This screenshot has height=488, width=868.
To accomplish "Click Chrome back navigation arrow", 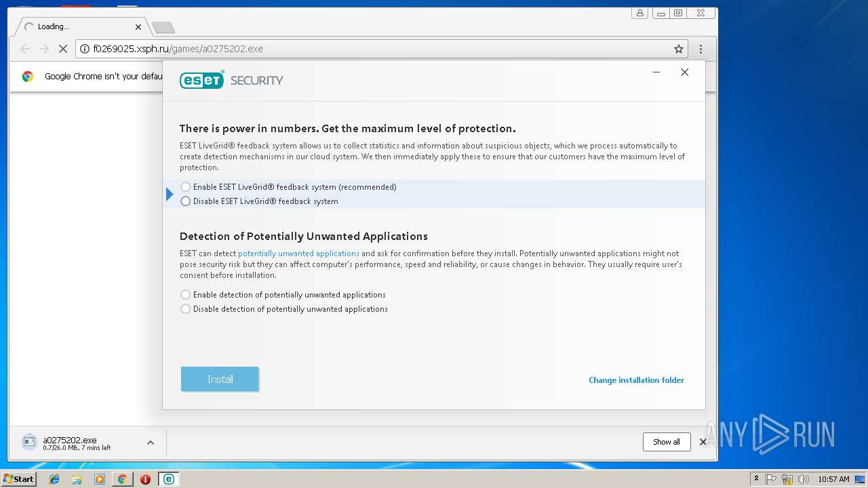I will 25,49.
